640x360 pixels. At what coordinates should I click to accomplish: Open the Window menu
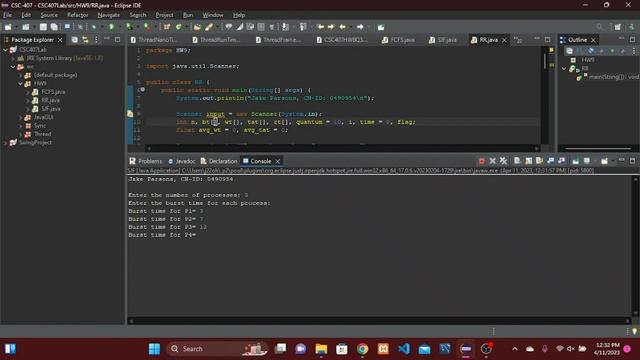click(x=213, y=15)
